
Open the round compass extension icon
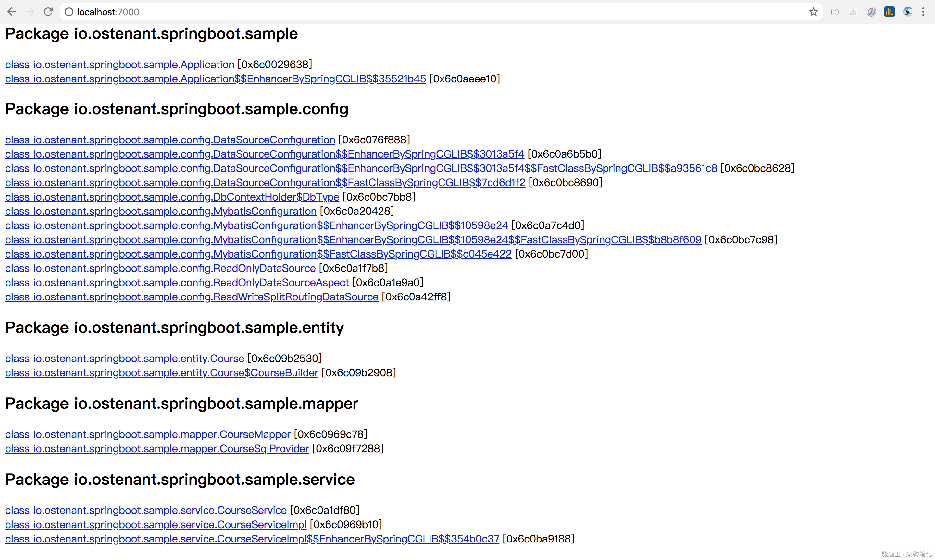[871, 12]
